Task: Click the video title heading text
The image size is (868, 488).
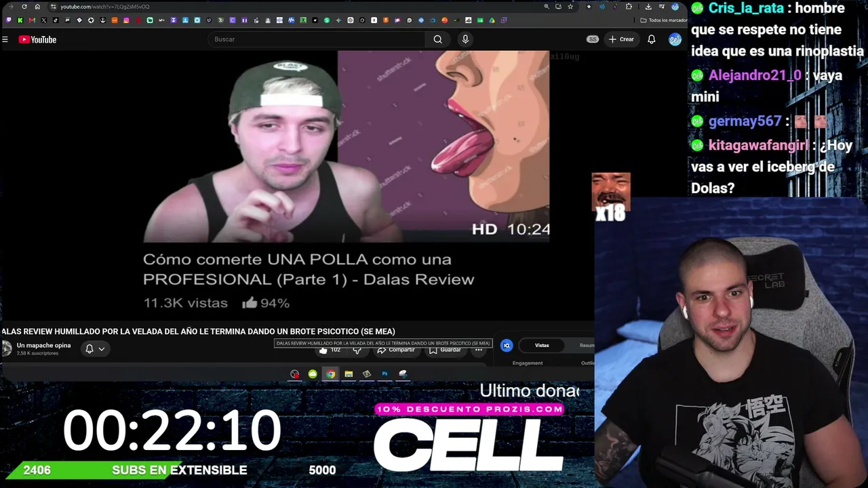Action: click(x=198, y=331)
